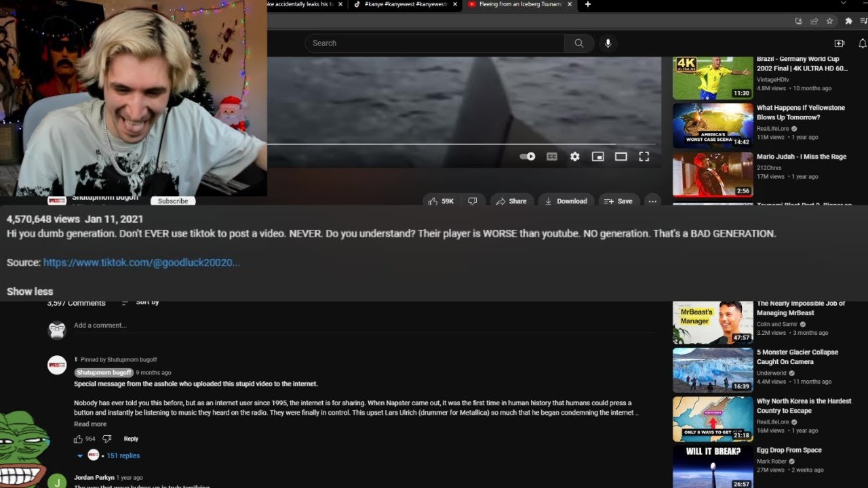Viewport: 868px width, 488px height.
Task: Open What Happens If Yellowstone Blows Up thumbnail
Action: tap(713, 125)
